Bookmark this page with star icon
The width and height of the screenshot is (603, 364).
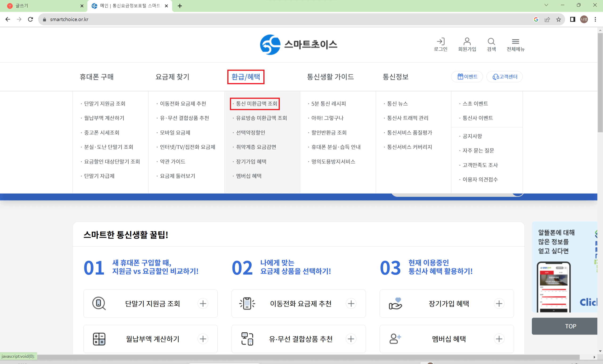click(x=558, y=19)
